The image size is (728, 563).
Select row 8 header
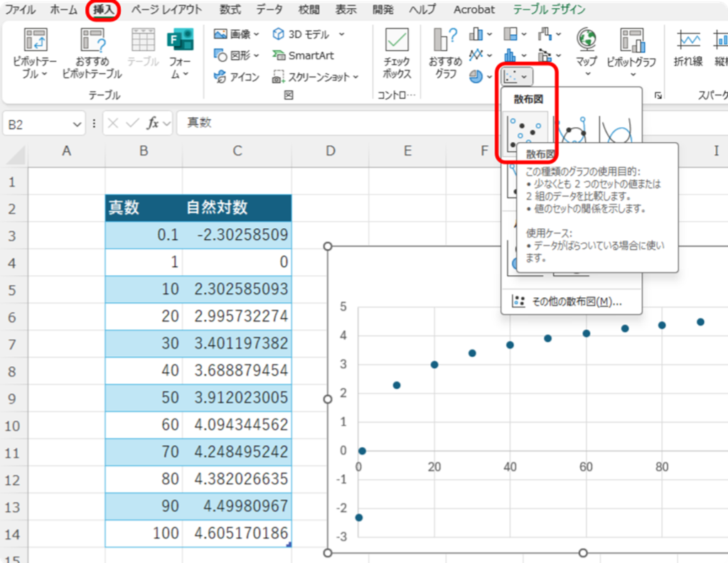coord(13,371)
